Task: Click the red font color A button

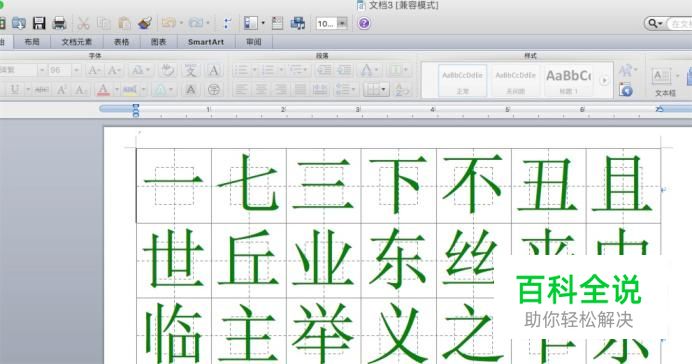Action: coord(103,90)
